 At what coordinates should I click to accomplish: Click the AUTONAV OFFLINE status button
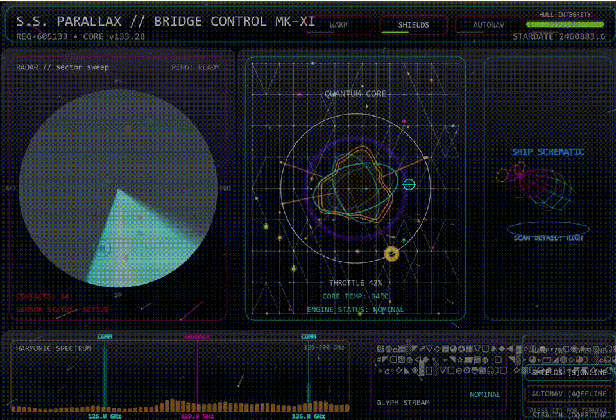[x=569, y=393]
